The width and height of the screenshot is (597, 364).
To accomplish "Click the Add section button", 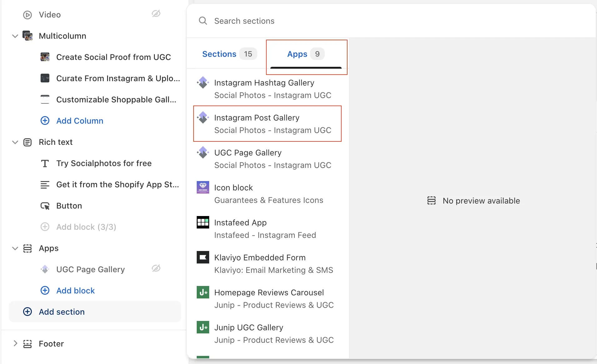I will pyautogui.click(x=95, y=312).
